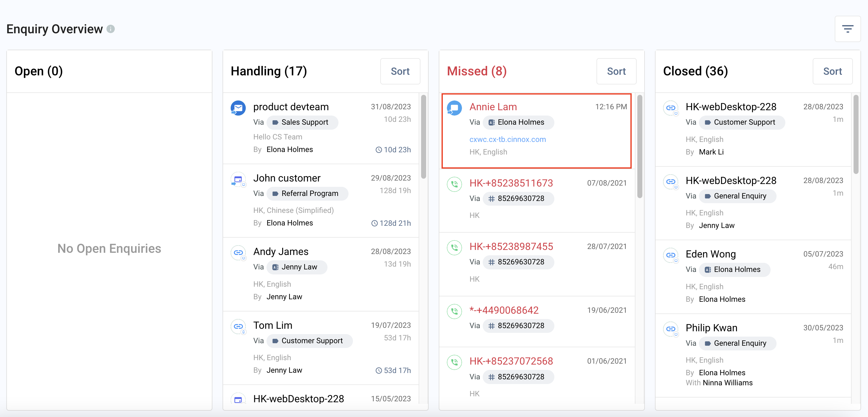Click the link icon beside Philip Kwan

671,329
